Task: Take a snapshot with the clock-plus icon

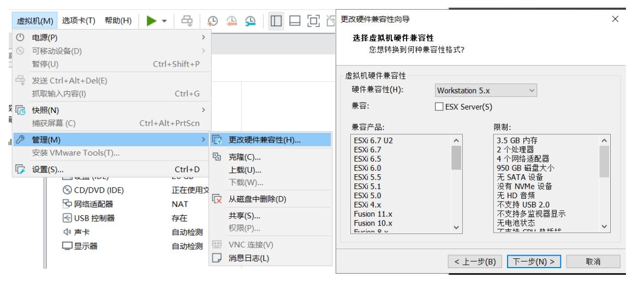Action: tap(212, 21)
